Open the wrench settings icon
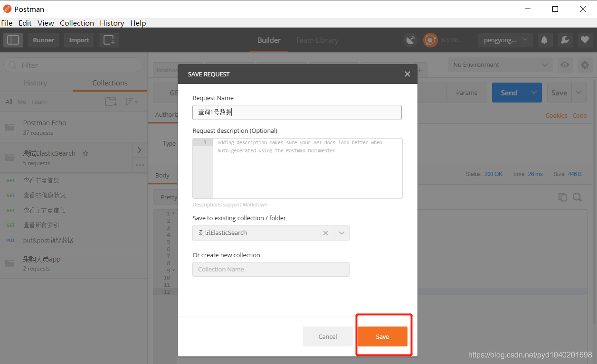 (565, 40)
